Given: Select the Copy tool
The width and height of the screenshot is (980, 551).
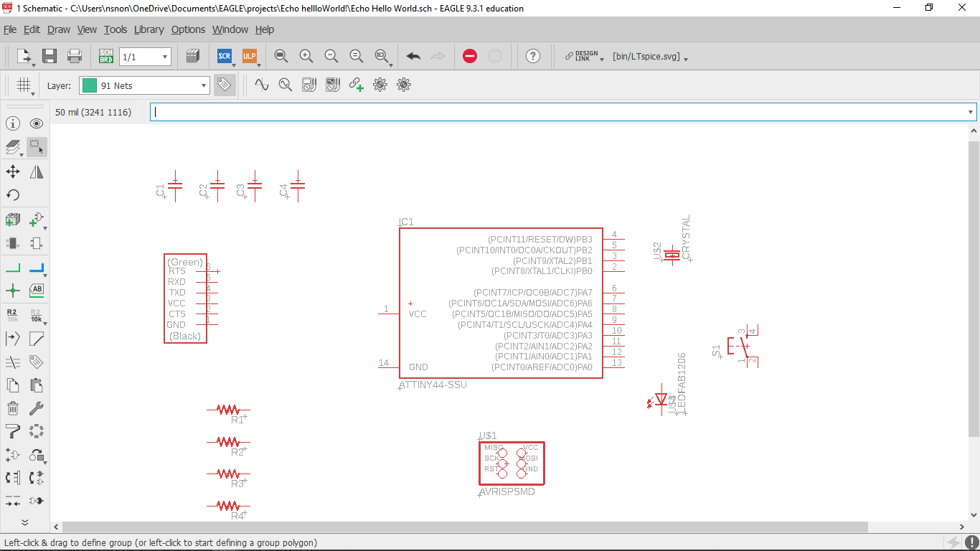Looking at the screenshot, I should [x=13, y=385].
